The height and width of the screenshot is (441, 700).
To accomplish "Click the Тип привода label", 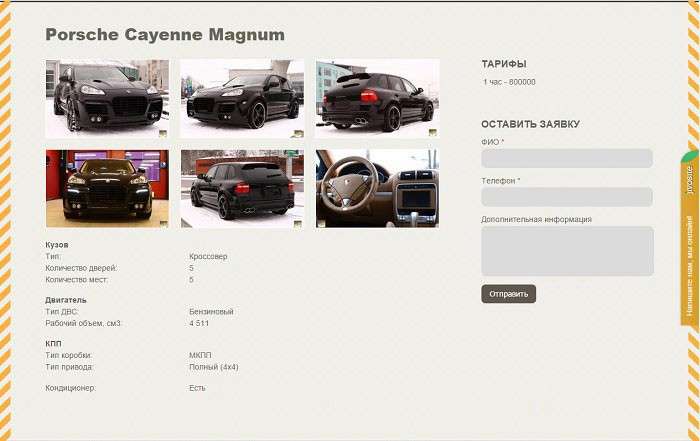I will click(69, 367).
